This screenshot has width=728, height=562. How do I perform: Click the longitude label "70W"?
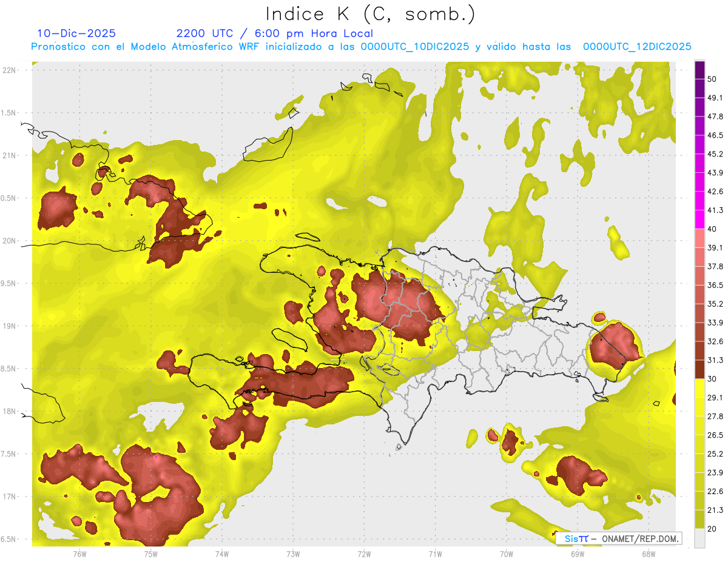[506, 554]
